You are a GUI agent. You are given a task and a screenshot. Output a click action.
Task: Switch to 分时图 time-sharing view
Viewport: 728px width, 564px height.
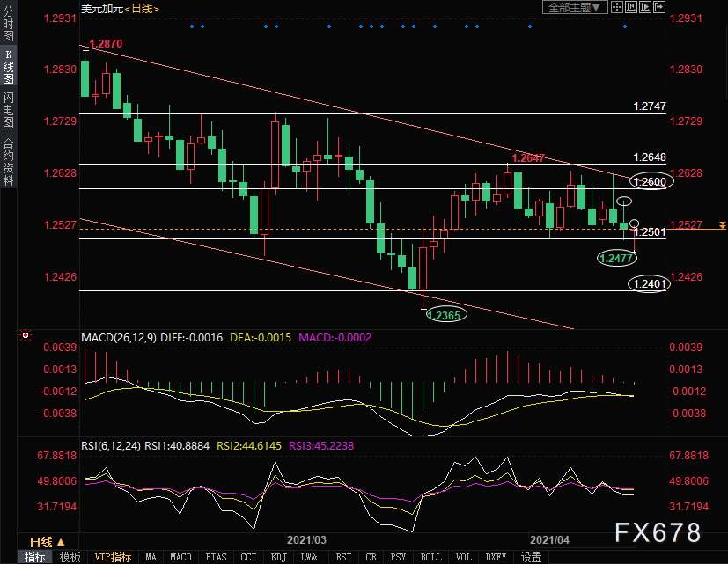click(x=8, y=23)
